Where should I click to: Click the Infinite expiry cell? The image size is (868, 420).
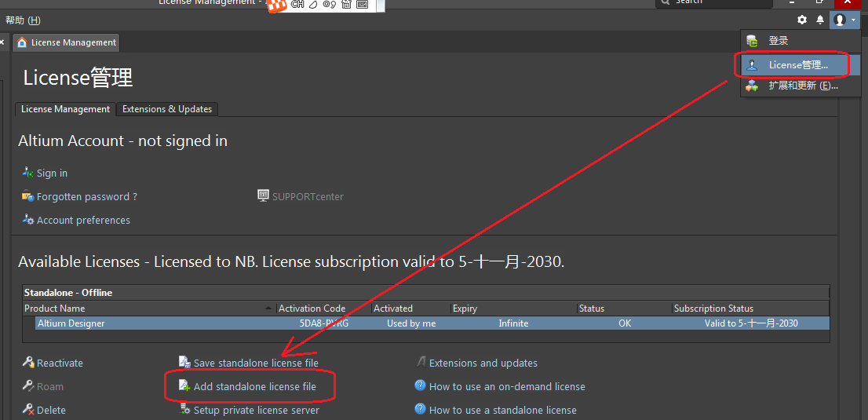tap(513, 323)
